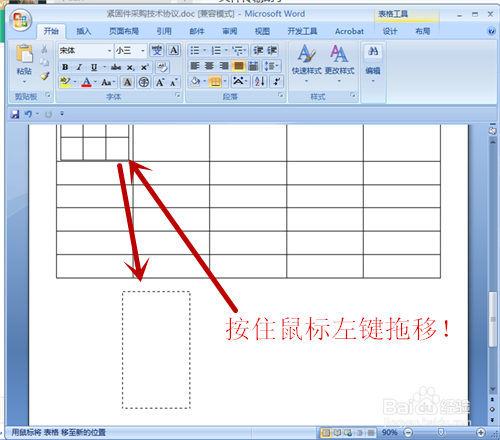The height and width of the screenshot is (440, 500).
Task: Toggle italic formatting
Action: point(79,67)
